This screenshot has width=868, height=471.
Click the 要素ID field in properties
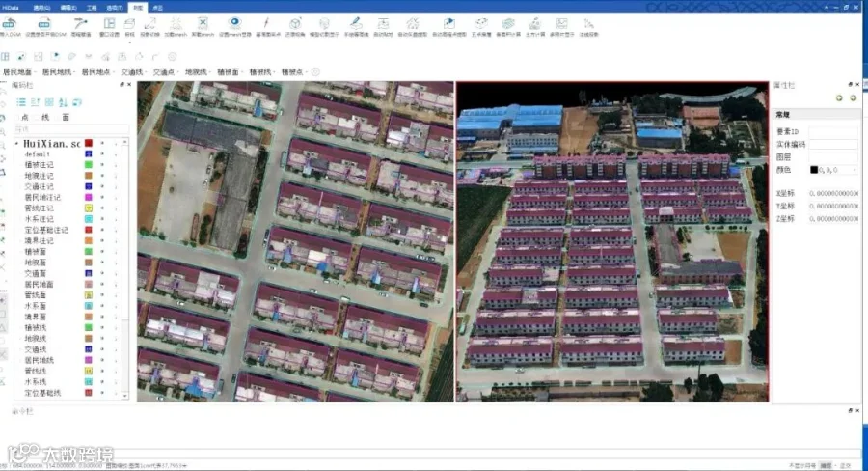pyautogui.click(x=833, y=132)
